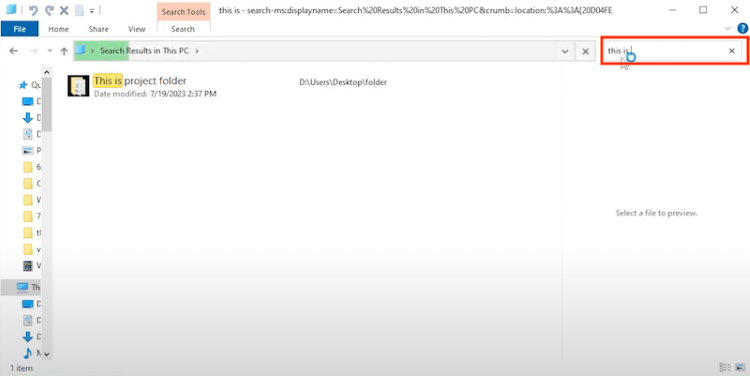Viewport: 750px width, 376px height.
Task: Click the blank page icon in quick access toolbar
Action: (x=79, y=10)
